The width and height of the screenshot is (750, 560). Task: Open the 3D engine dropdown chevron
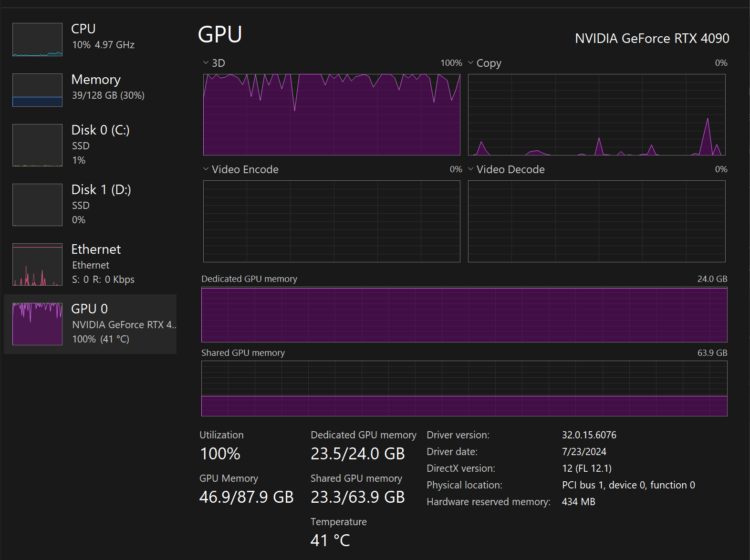coord(206,63)
